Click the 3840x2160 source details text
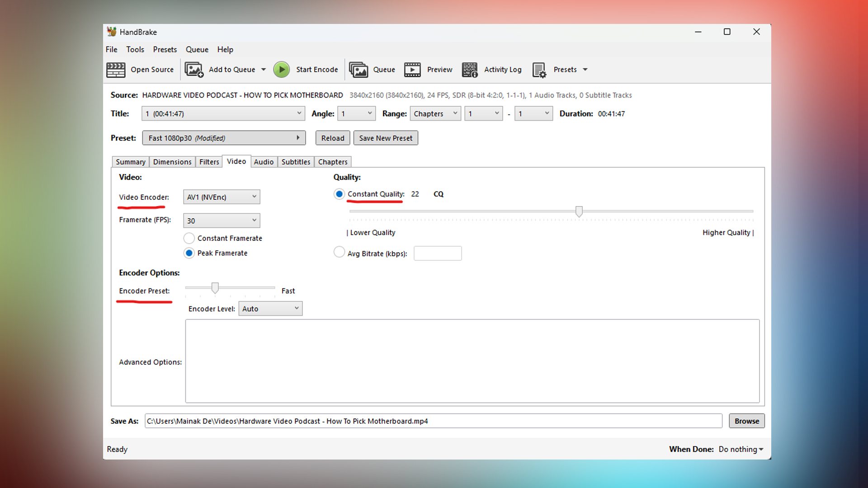This screenshot has height=488, width=868. (x=491, y=95)
